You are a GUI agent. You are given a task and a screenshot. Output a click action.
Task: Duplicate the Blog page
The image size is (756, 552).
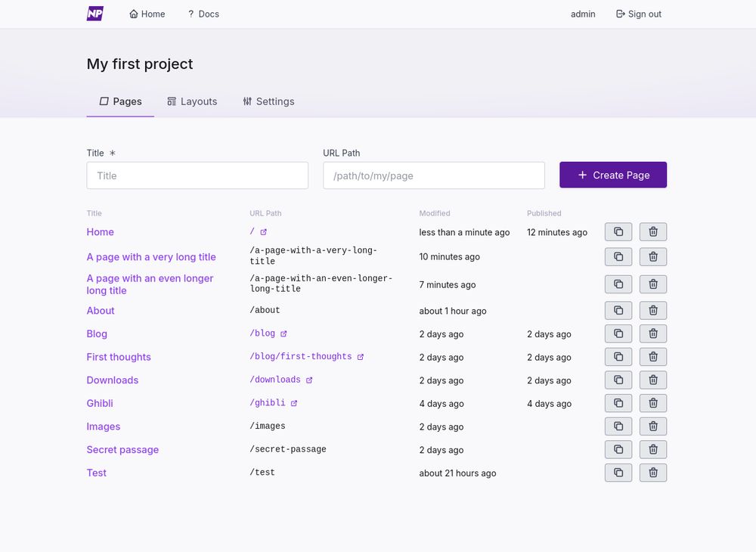[618, 333]
